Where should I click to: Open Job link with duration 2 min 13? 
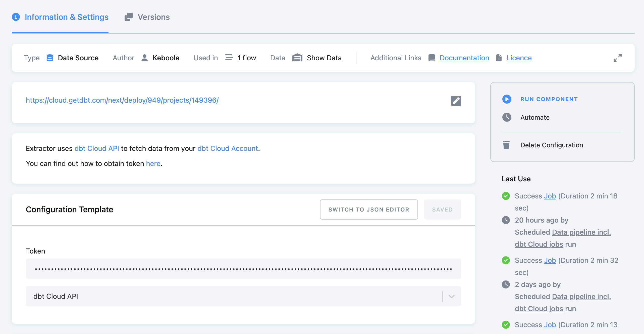pos(550,325)
